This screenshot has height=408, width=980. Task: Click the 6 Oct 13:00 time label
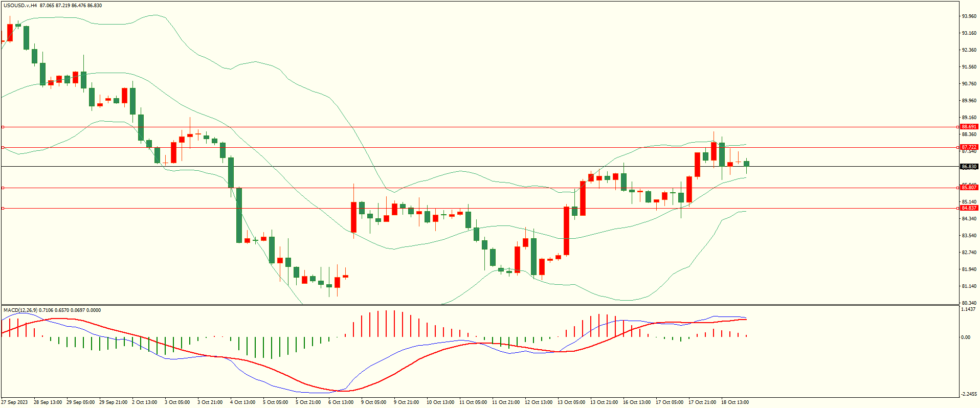tap(341, 402)
